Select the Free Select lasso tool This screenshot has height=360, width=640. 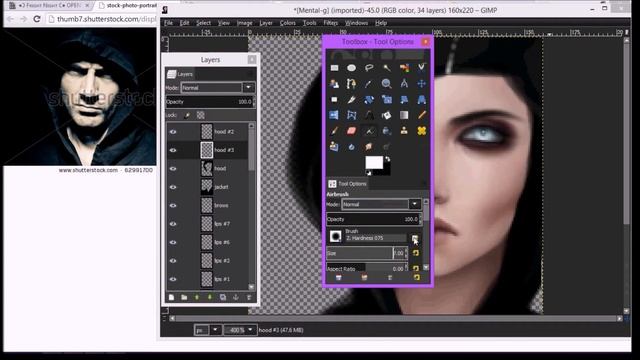(x=369, y=68)
